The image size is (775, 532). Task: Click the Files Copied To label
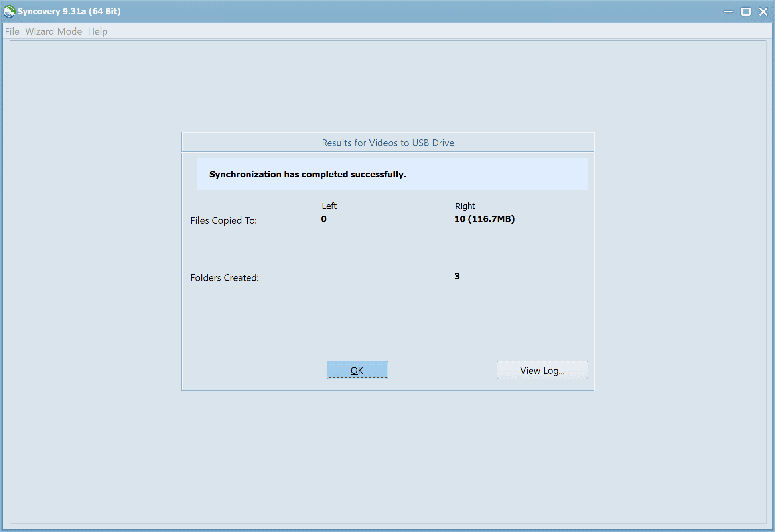[x=223, y=220]
